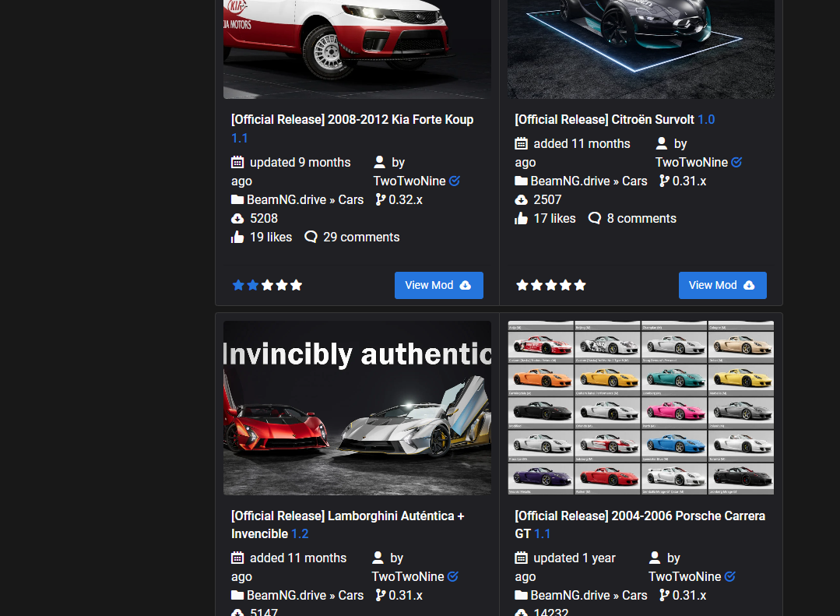Click game version 0.32.x text
The height and width of the screenshot is (616, 840).
coord(406,200)
